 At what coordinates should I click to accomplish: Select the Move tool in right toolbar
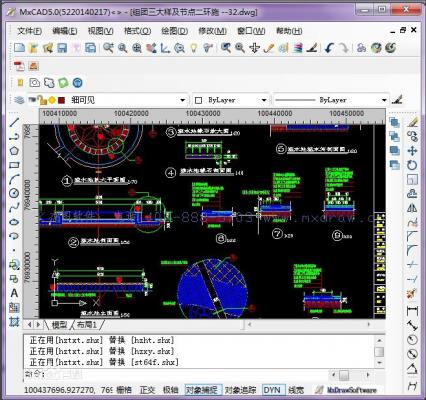click(x=412, y=151)
